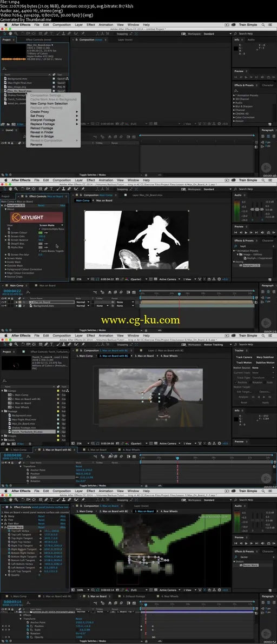277x644 pixels.
Task: Click Alpha Bias colour swatch in Keylight
Action: point(40,247)
